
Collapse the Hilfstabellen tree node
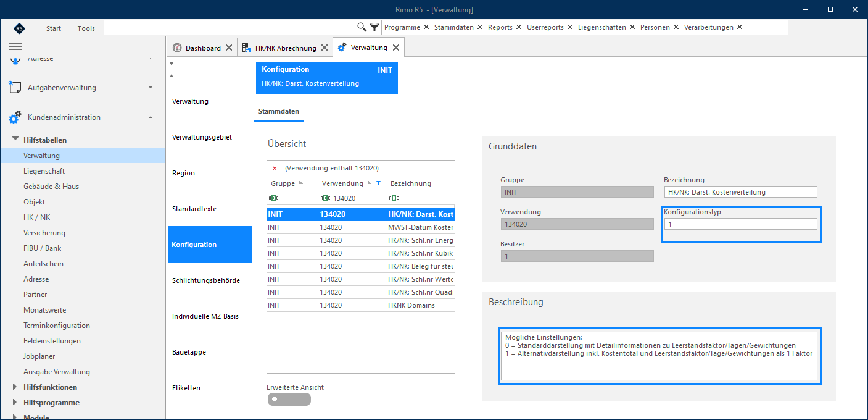[15, 140]
